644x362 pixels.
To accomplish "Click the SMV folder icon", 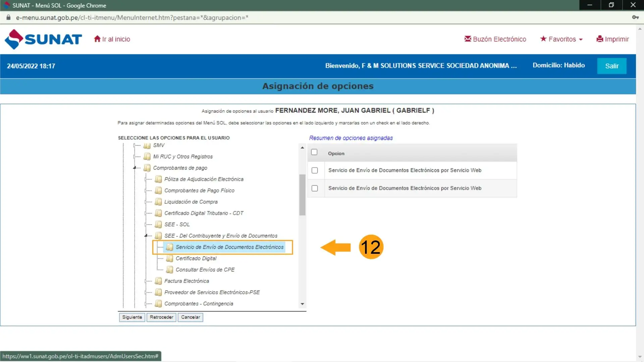I will (147, 145).
